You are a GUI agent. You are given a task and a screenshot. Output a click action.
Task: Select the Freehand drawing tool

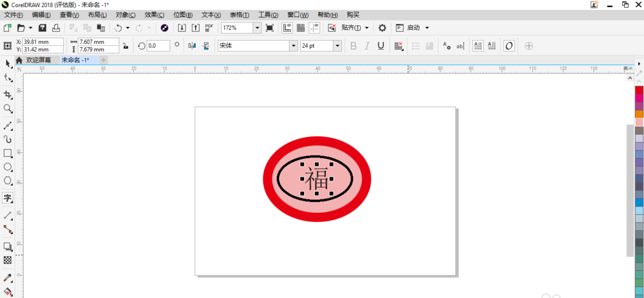point(8,126)
